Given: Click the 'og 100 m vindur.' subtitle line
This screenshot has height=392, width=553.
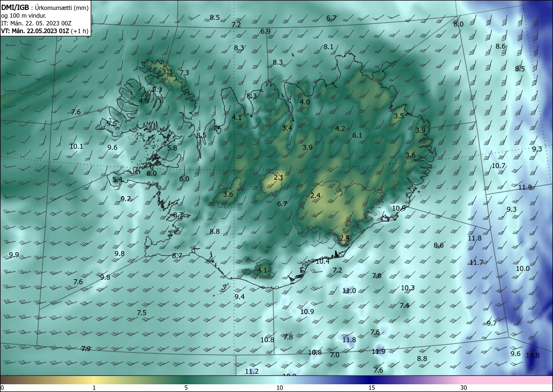Looking at the screenshot, I should coord(24,15).
